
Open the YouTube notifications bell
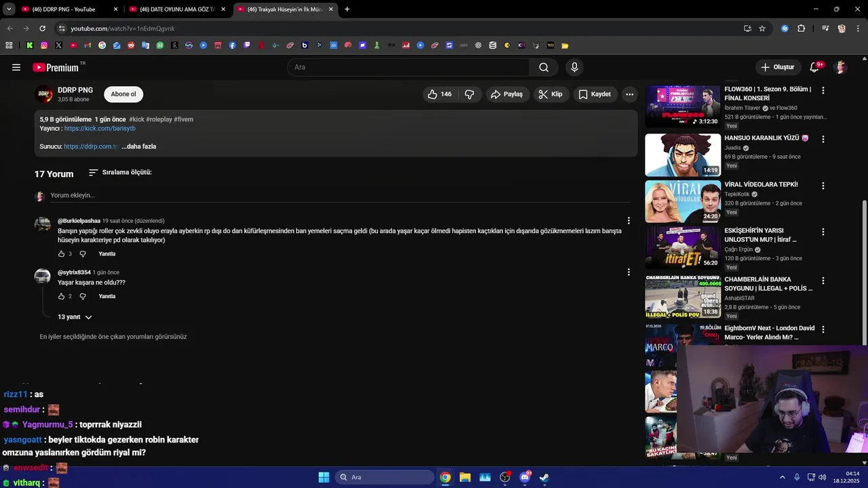pos(815,67)
